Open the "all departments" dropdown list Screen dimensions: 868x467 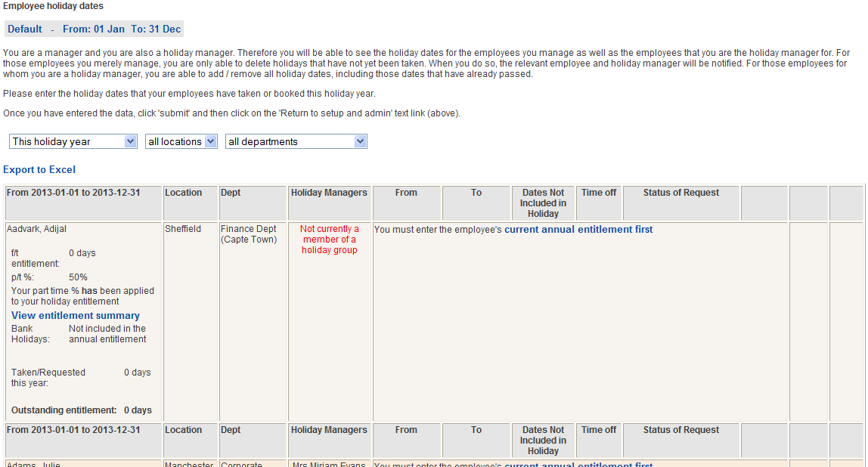tap(296, 141)
